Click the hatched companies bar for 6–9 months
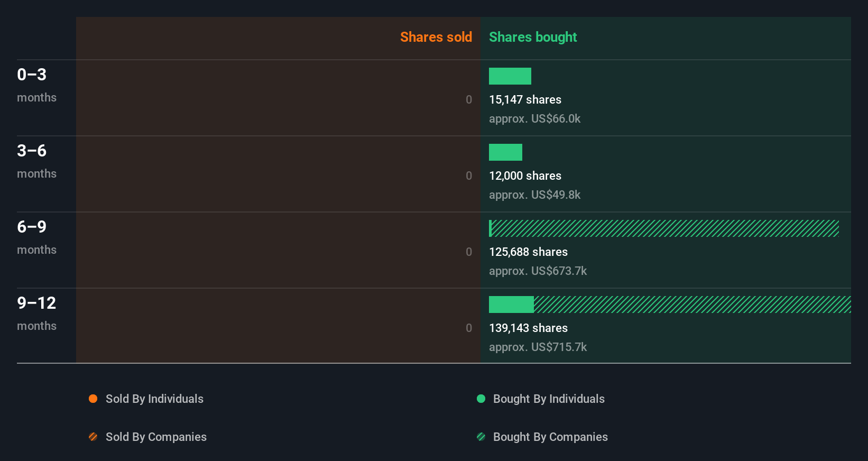This screenshot has width=868, height=461. coord(665,228)
